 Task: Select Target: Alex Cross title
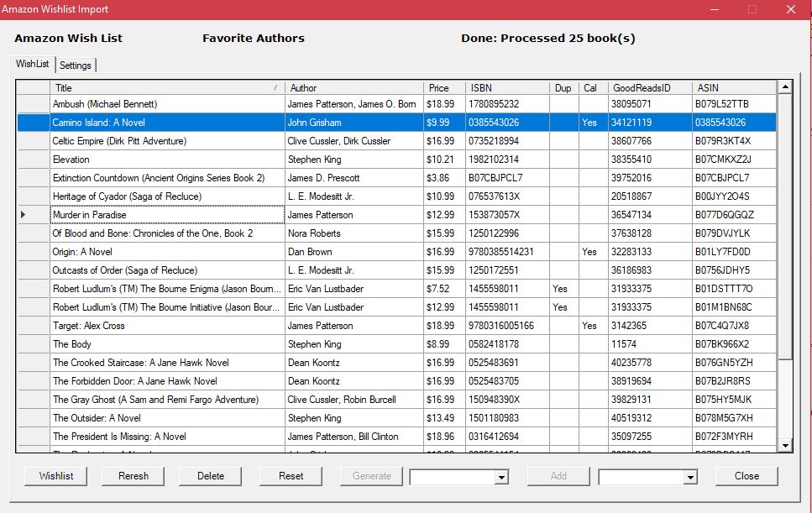[167, 326]
